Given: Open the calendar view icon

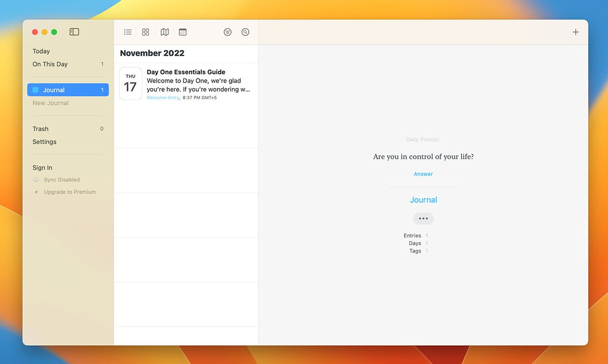Looking at the screenshot, I should point(183,32).
